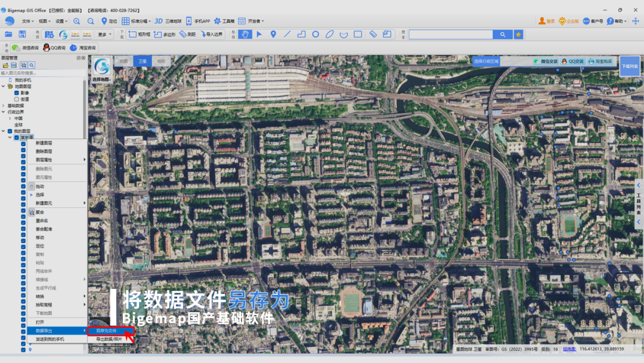Click the search magnifier button
The height and width of the screenshot is (363, 644).
pyautogui.click(x=503, y=35)
